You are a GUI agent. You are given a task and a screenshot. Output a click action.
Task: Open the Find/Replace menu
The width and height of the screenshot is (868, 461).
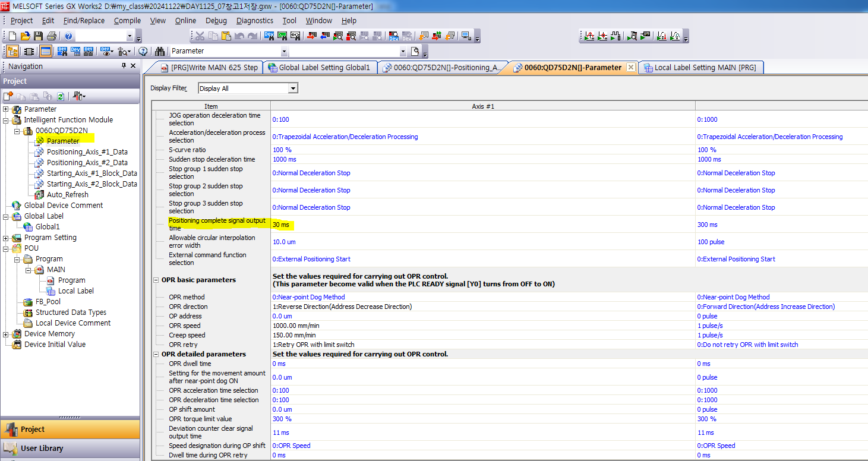(x=84, y=20)
